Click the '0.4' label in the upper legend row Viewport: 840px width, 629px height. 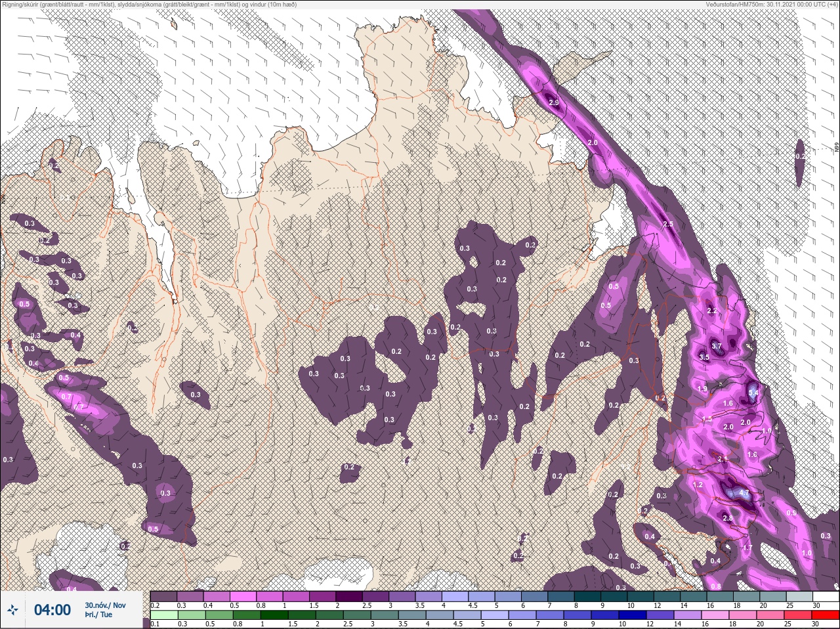[208, 605]
